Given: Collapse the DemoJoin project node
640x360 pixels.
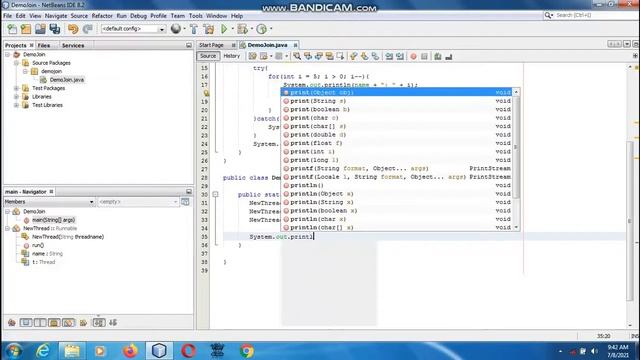Looking at the screenshot, I should (x=8, y=54).
